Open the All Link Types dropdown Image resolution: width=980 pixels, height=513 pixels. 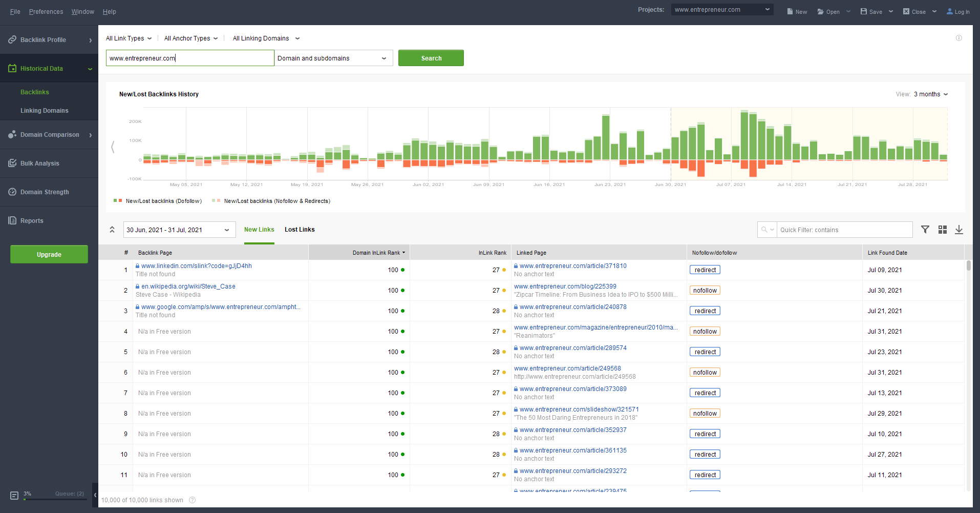[129, 38]
